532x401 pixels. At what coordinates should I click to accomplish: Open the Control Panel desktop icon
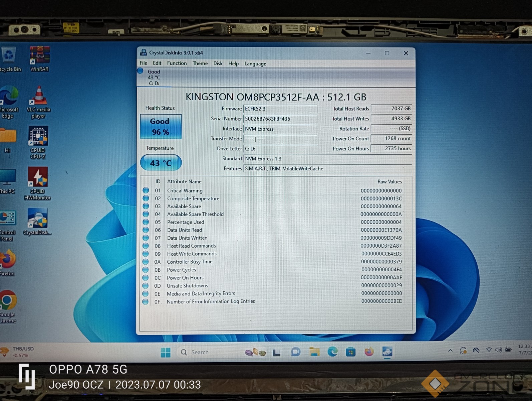pos(7,226)
